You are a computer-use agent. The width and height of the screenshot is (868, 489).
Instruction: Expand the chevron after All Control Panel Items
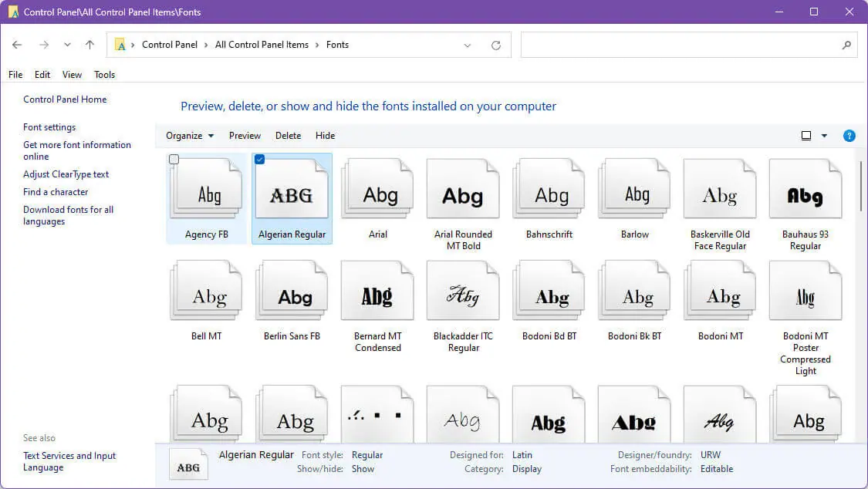317,45
